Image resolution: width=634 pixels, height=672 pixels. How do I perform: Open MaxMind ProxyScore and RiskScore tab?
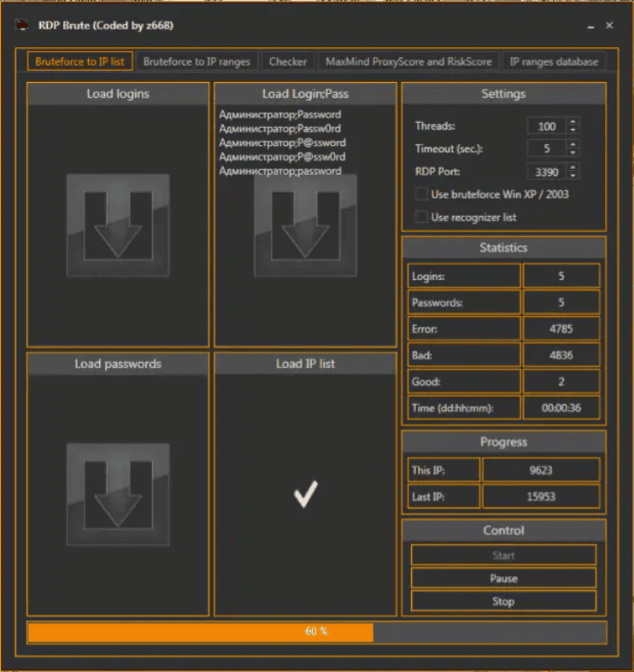point(408,61)
